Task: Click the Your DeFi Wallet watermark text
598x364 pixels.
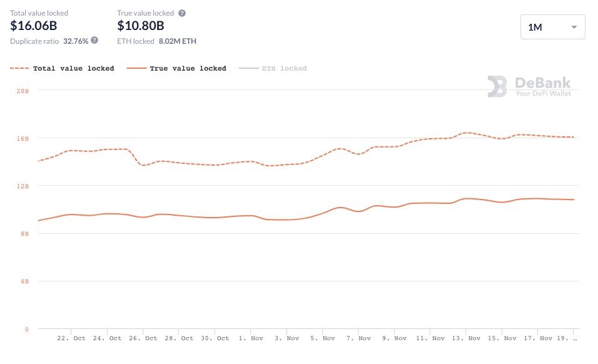Action: pyautogui.click(x=542, y=93)
